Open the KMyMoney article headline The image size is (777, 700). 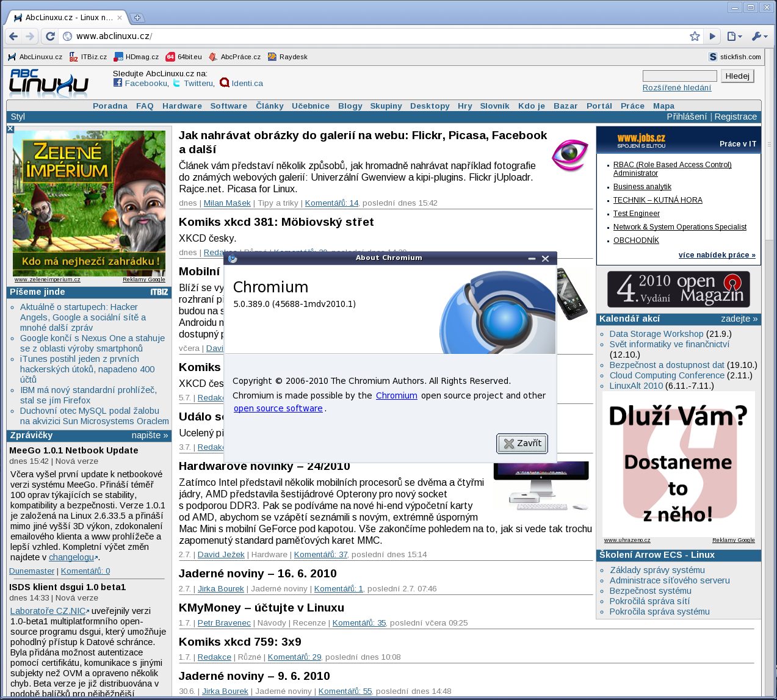261,608
